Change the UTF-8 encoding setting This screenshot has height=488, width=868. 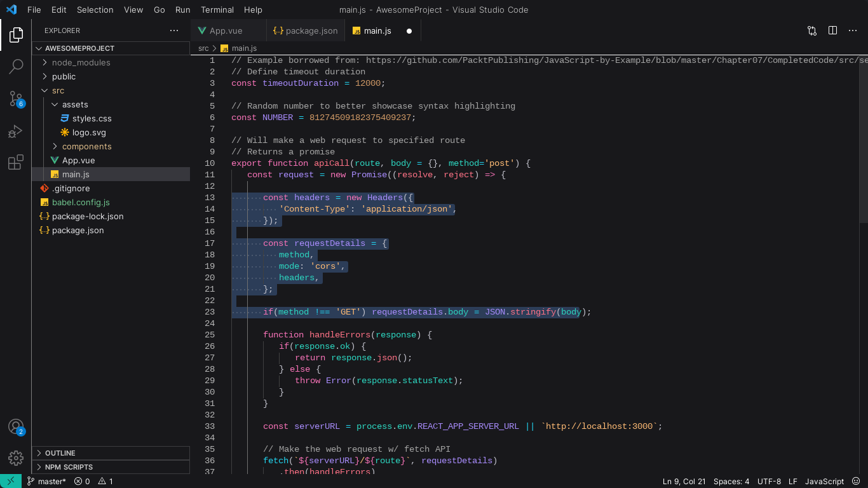click(769, 481)
